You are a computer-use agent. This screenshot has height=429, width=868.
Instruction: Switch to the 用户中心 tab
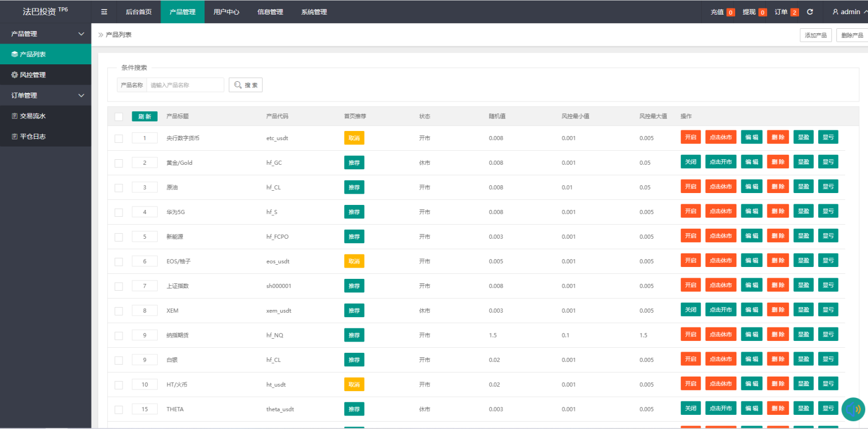(x=226, y=12)
